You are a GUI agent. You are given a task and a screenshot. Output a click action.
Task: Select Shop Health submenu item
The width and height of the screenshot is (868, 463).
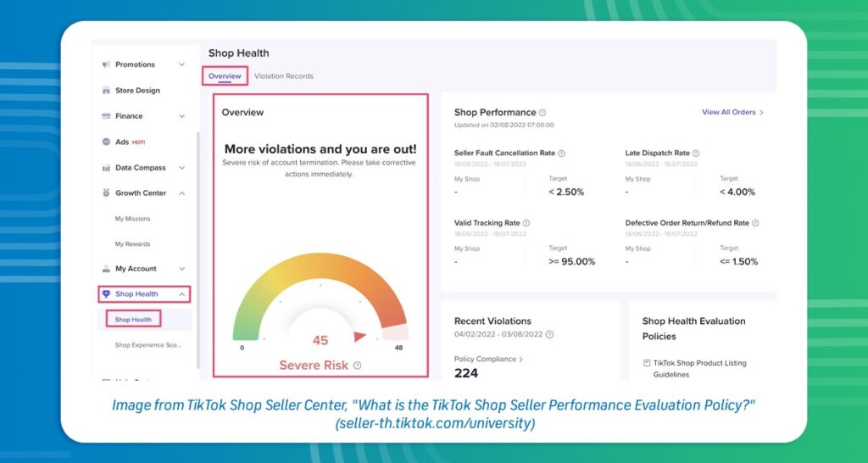133,320
